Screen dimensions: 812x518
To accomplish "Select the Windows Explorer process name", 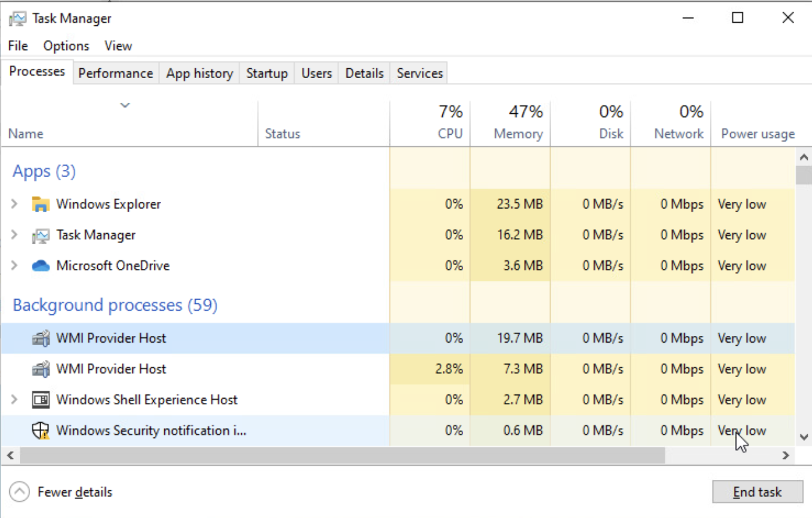I will (108, 204).
